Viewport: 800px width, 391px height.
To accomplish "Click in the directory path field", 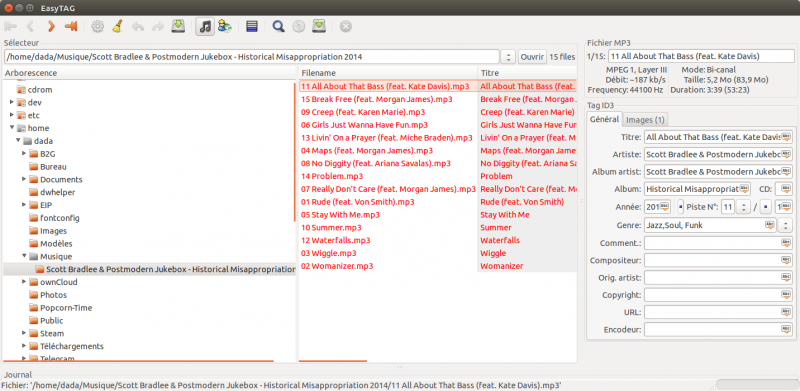I will tap(252, 57).
